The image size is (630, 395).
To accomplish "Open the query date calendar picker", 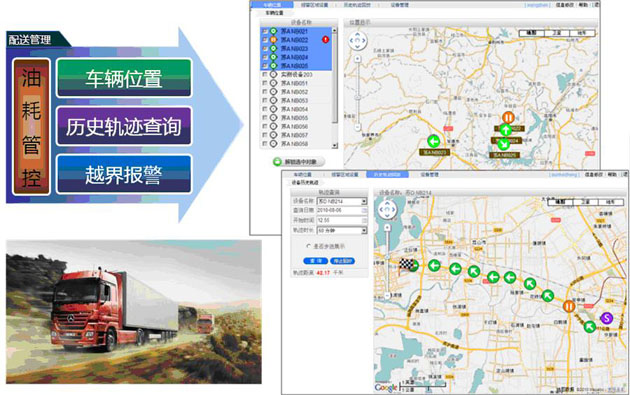I will pos(364,211).
